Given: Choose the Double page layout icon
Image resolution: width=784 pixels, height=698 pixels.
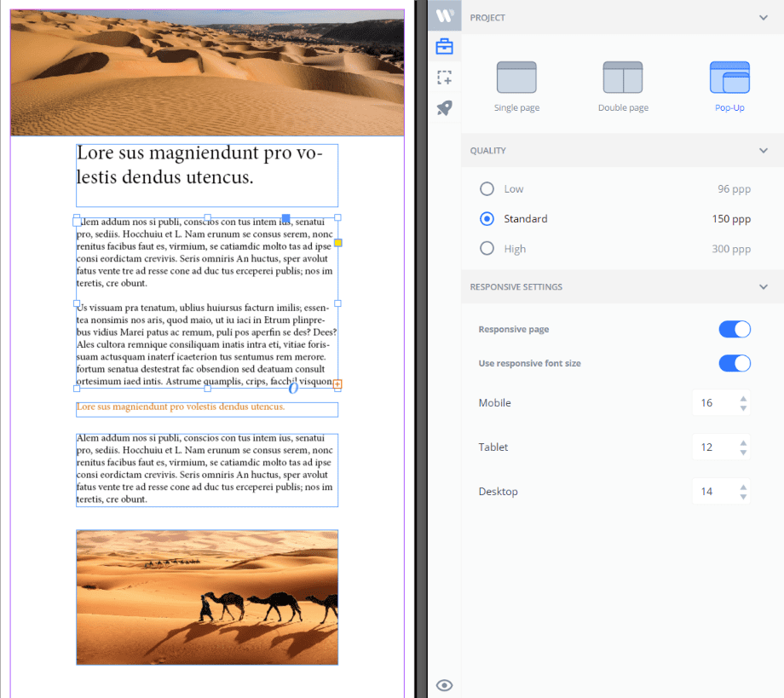Looking at the screenshot, I should pyautogui.click(x=623, y=78).
